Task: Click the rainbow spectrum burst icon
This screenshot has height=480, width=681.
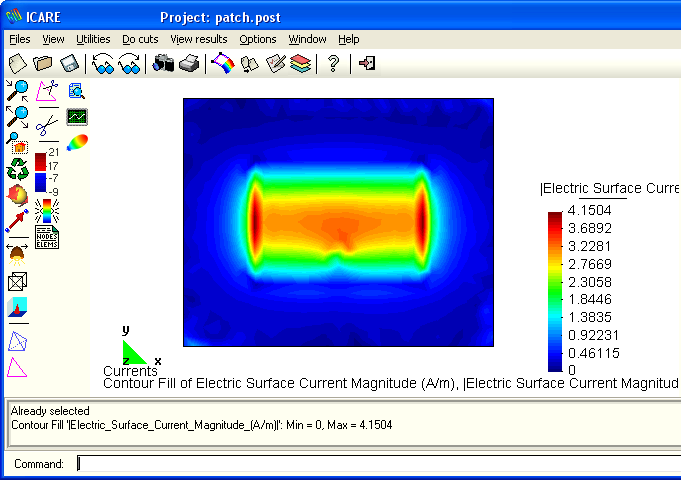Action: 47,211
